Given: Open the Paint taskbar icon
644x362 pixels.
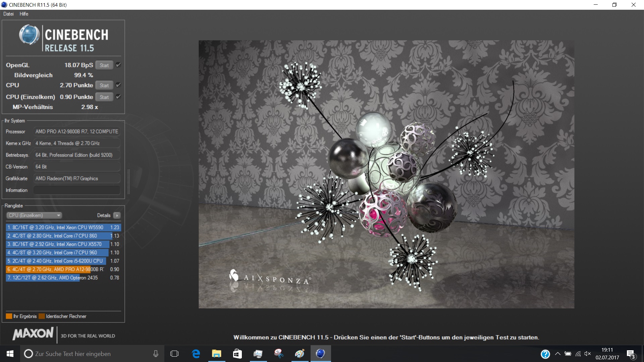Looking at the screenshot, I should (300, 354).
